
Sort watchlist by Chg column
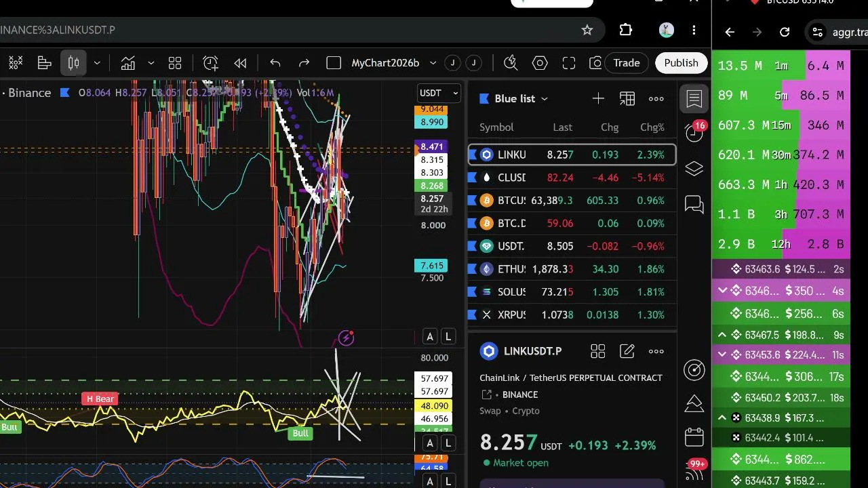click(x=610, y=127)
